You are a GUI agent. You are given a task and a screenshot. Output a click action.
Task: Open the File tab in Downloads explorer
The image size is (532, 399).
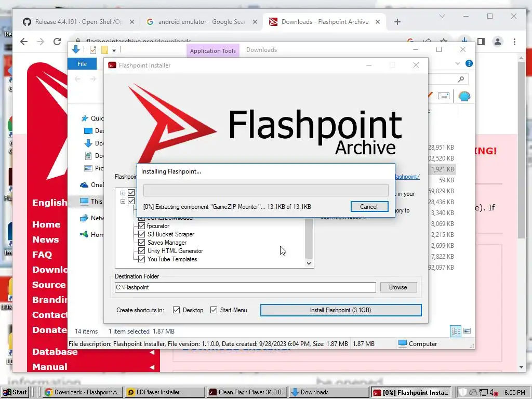click(82, 64)
